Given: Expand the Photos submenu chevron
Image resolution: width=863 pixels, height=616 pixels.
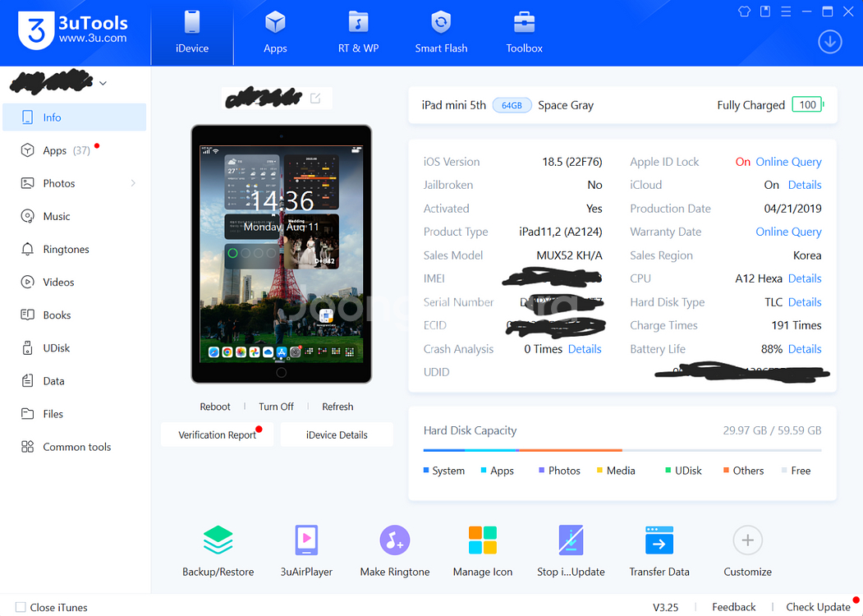Looking at the screenshot, I should tap(133, 183).
